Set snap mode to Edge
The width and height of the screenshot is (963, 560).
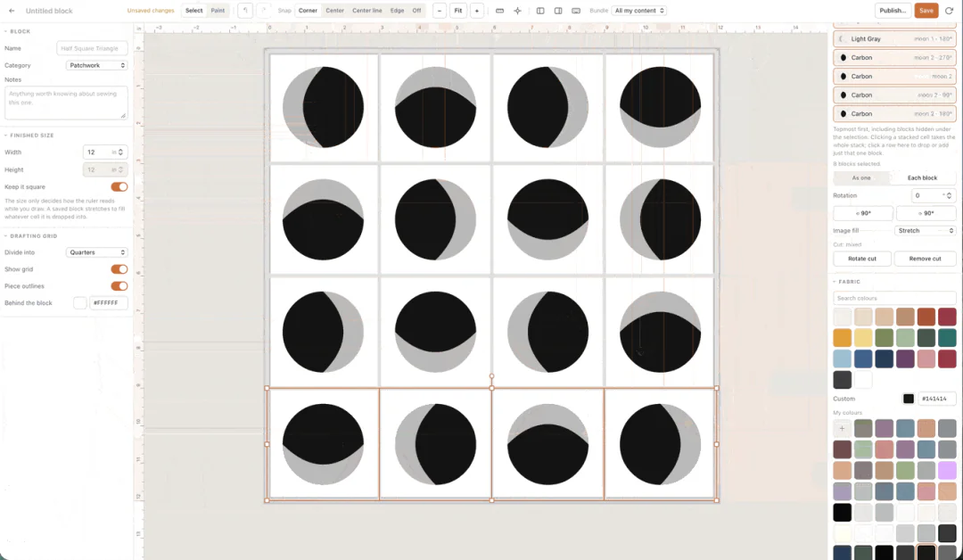[x=398, y=11]
